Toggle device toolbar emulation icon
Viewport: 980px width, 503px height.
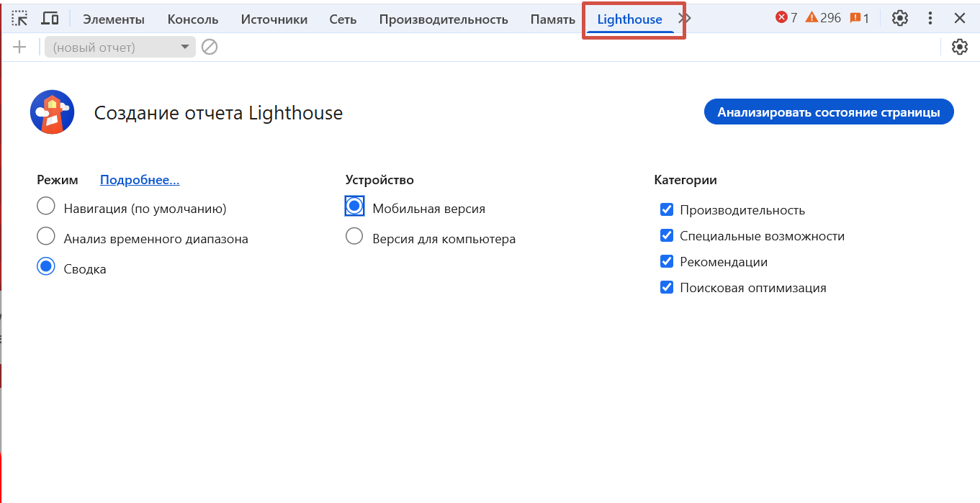pos(50,19)
